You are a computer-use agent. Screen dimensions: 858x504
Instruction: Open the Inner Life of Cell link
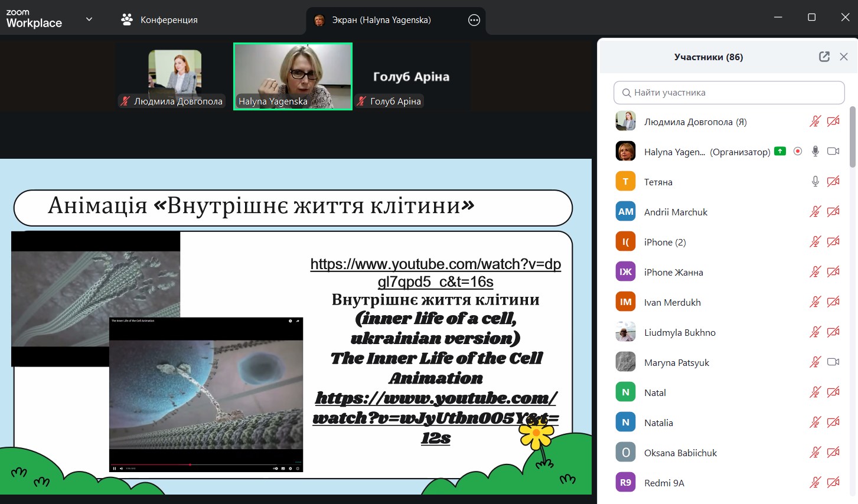[x=435, y=417]
